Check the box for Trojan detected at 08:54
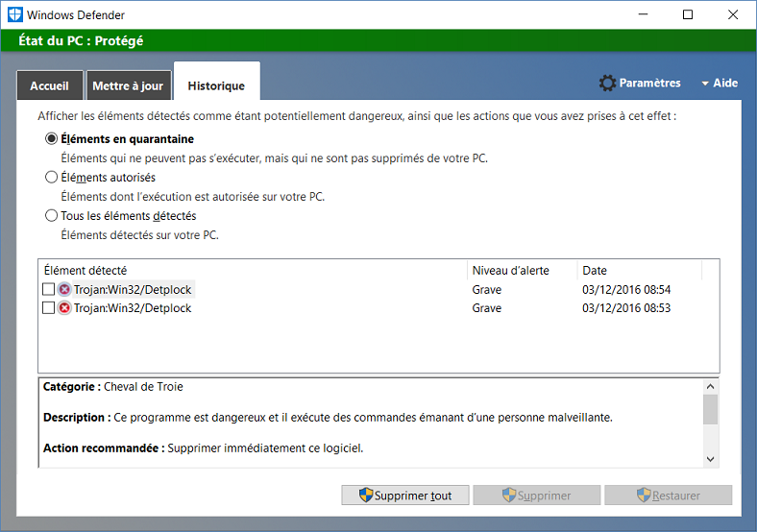757x532 pixels. click(48, 290)
